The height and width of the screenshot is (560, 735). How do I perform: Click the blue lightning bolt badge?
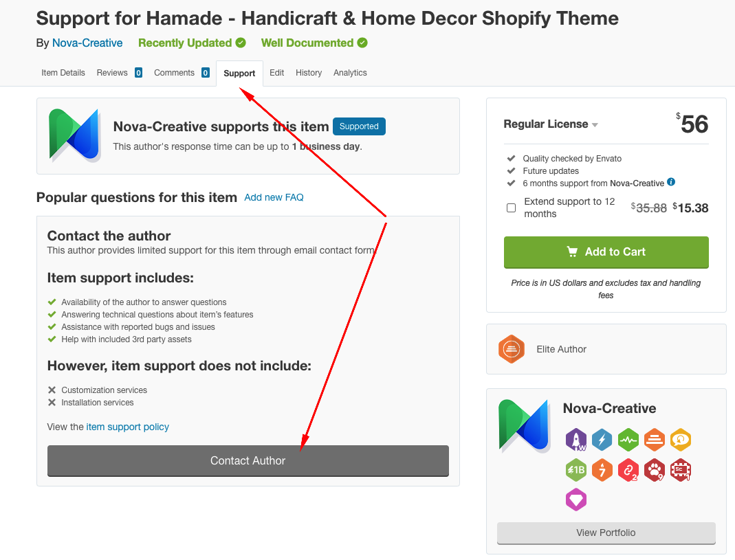point(602,440)
